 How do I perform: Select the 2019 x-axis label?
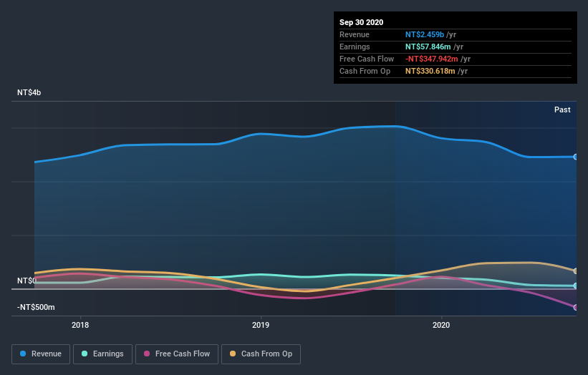click(x=261, y=325)
